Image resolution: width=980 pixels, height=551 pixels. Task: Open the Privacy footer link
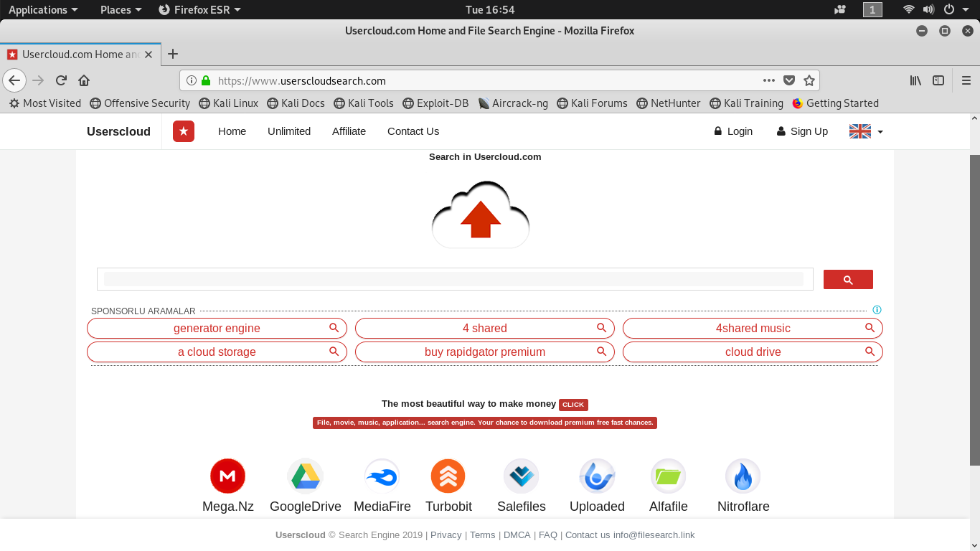coord(446,535)
